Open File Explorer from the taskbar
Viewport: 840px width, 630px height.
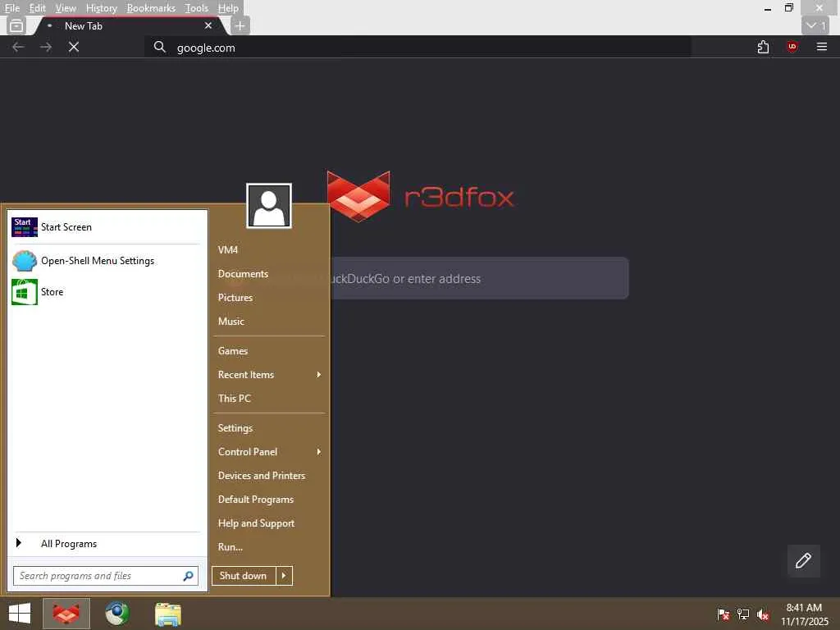click(x=167, y=614)
